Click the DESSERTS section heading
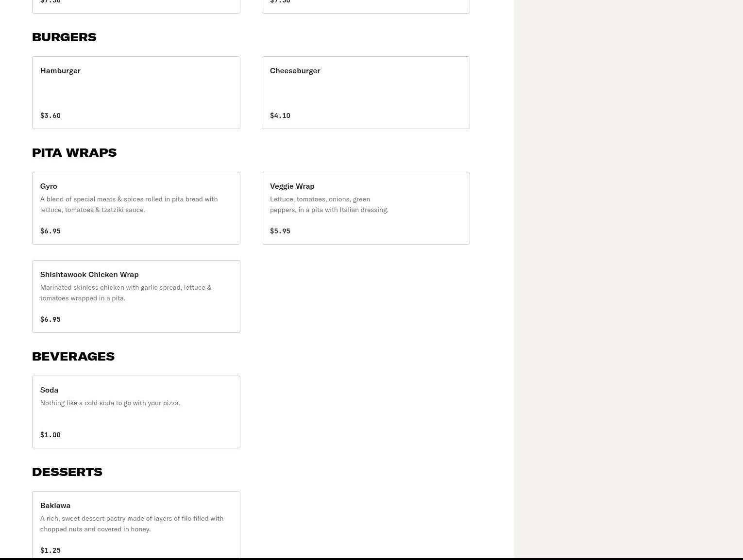Viewport: 743px width, 560px height. pyautogui.click(x=67, y=472)
